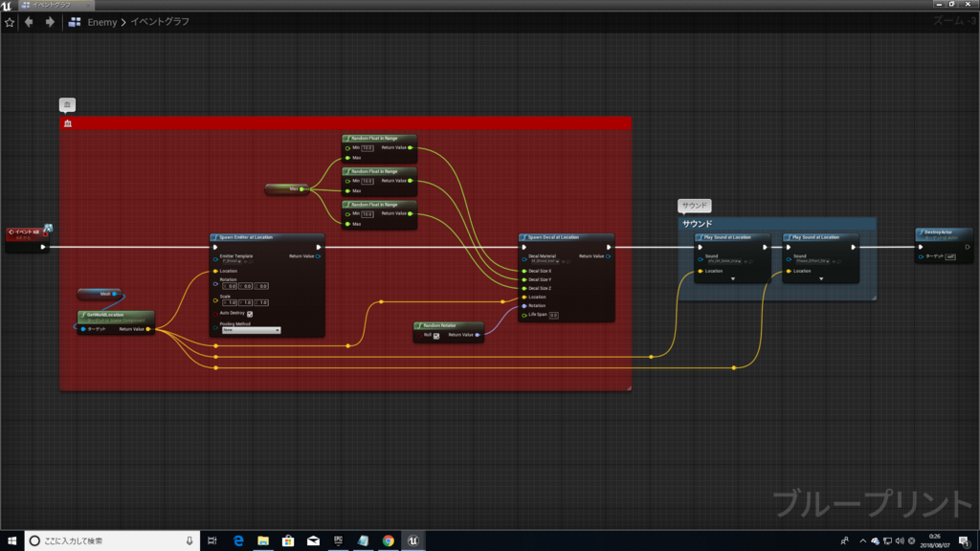Click the middle Random Float Return Value pin
Screen dimensions: 980x551
pyautogui.click(x=410, y=181)
